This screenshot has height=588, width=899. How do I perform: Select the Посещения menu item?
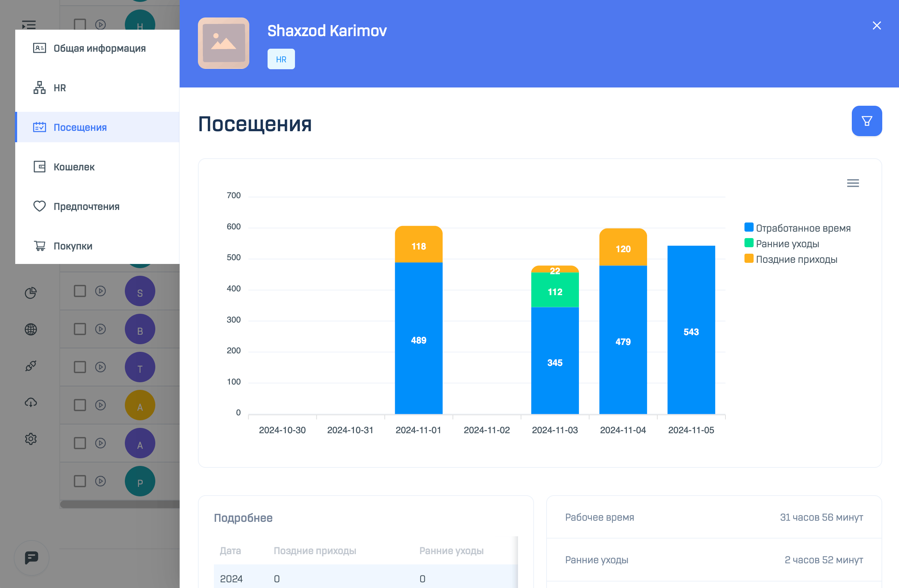tap(97, 127)
